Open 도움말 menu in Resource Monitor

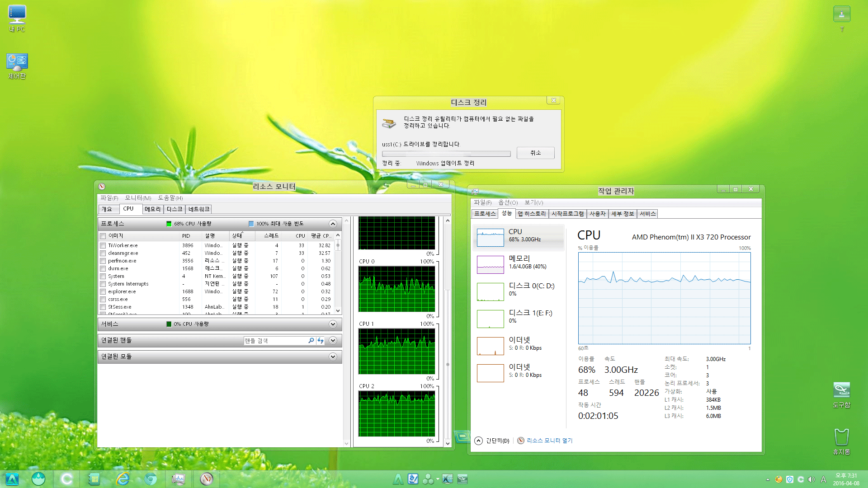coord(170,198)
